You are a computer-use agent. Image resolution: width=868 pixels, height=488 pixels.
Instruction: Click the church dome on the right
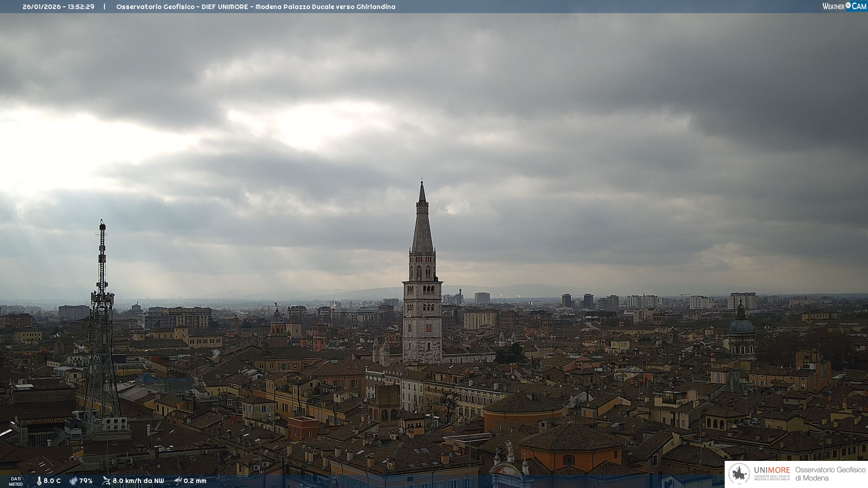click(x=741, y=325)
